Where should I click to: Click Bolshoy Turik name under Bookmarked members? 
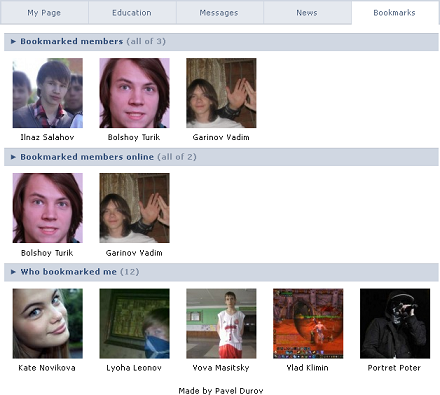coord(134,137)
